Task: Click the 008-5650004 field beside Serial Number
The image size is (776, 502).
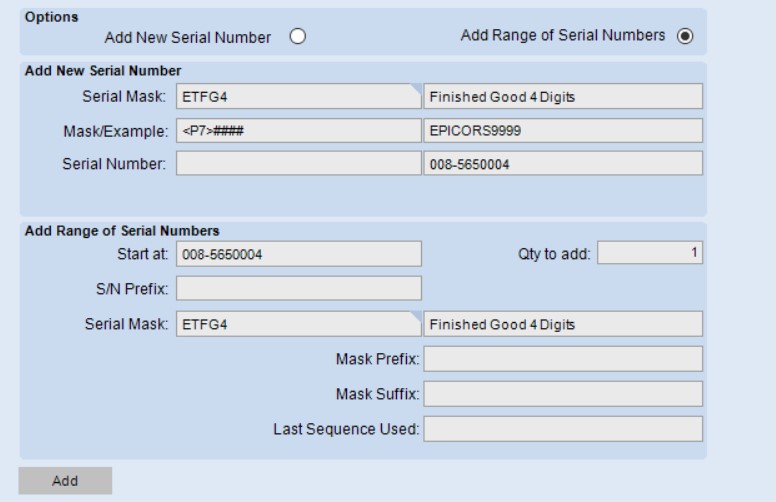Action: coord(563,163)
